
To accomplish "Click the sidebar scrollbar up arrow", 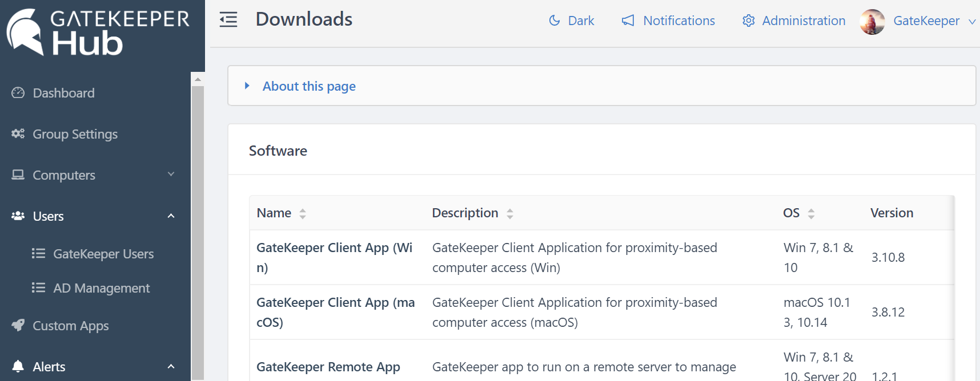I will click(198, 79).
